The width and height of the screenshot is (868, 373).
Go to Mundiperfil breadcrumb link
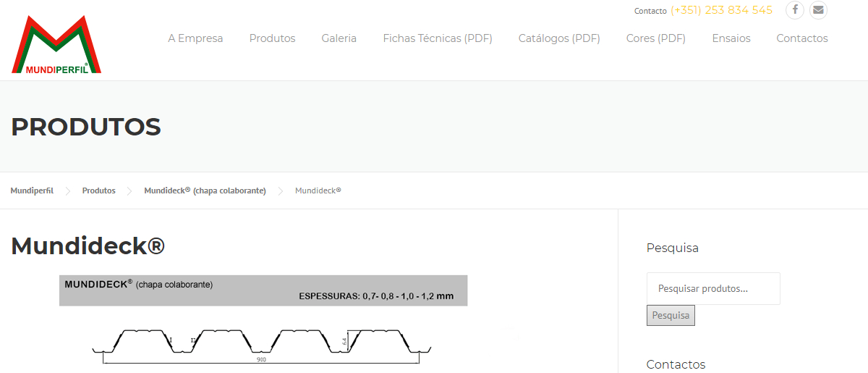click(x=32, y=190)
